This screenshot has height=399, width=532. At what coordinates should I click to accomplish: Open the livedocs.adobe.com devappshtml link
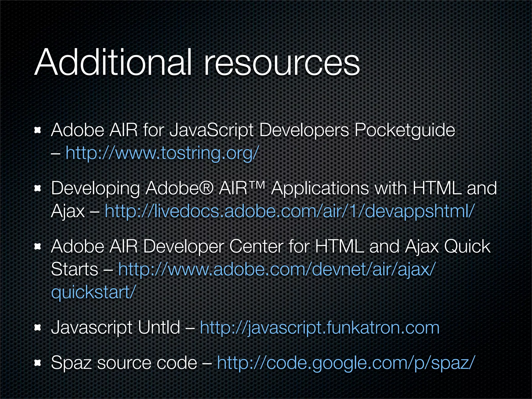pos(290,211)
